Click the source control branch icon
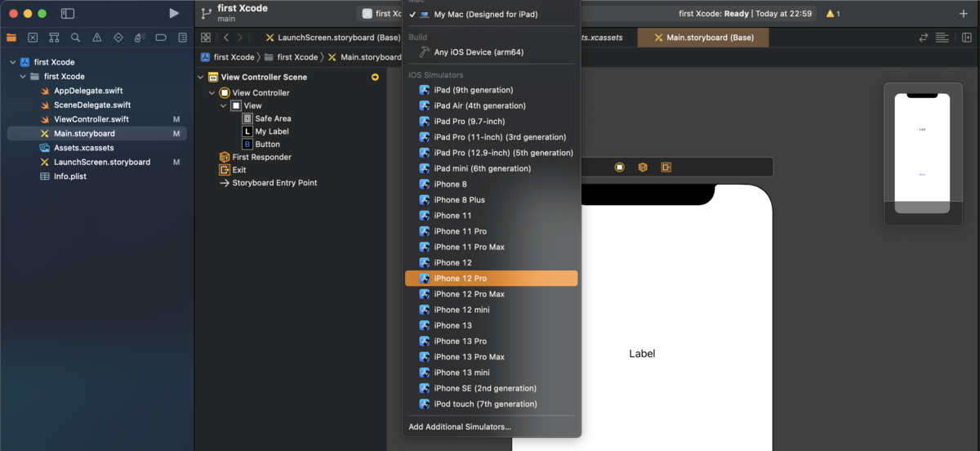Image resolution: width=980 pixels, height=451 pixels. tap(207, 13)
